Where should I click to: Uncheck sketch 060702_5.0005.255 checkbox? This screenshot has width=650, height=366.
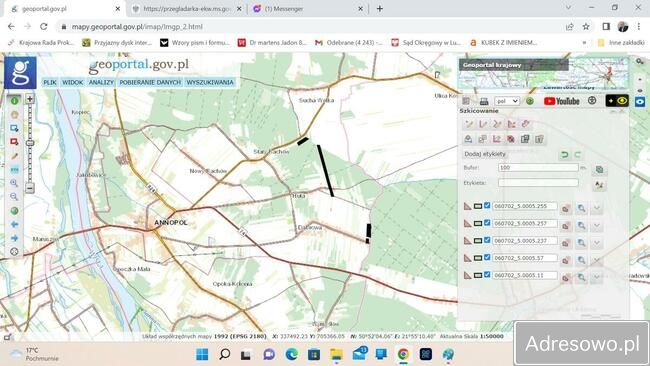487,206
